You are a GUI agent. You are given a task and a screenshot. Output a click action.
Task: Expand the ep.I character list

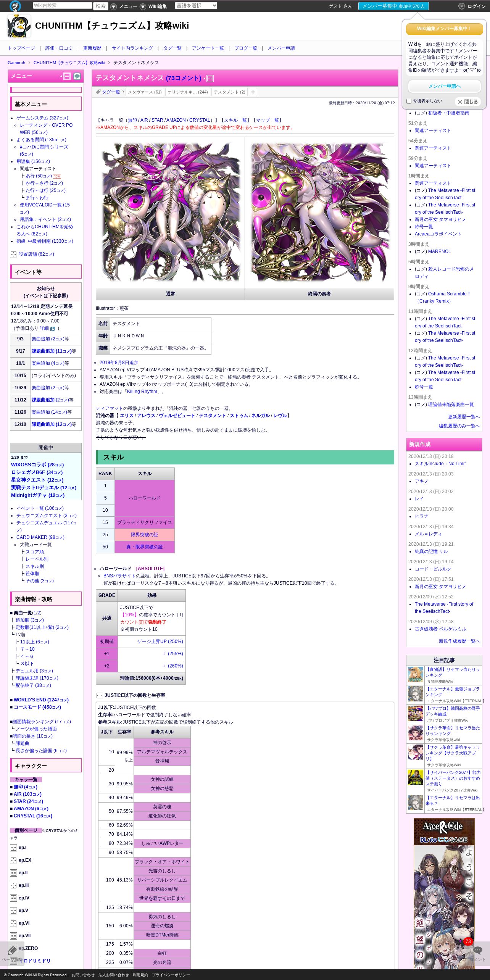(x=13, y=848)
